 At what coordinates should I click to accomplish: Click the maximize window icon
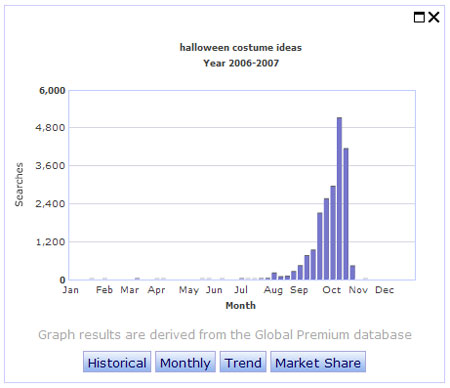419,17
